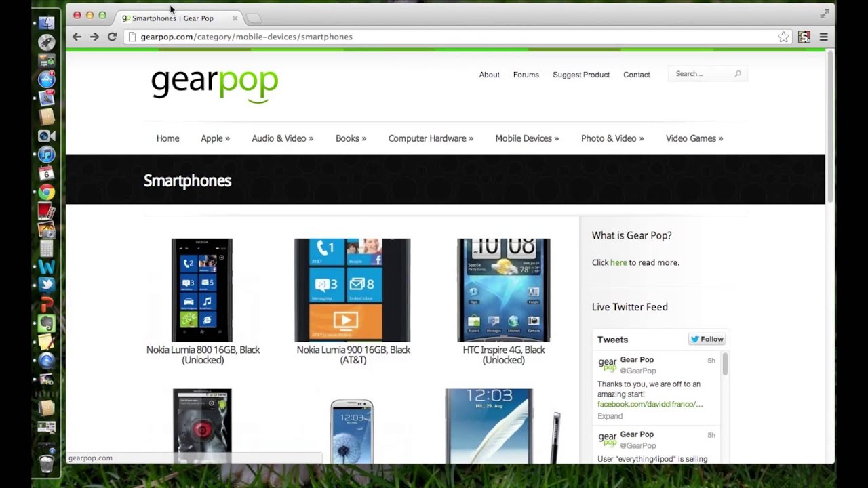
Task: Reload the current Gear Pop page
Action: (112, 37)
